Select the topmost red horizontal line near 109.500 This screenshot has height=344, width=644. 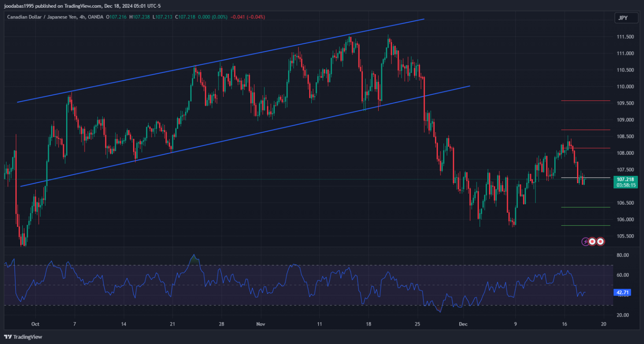[x=586, y=101]
